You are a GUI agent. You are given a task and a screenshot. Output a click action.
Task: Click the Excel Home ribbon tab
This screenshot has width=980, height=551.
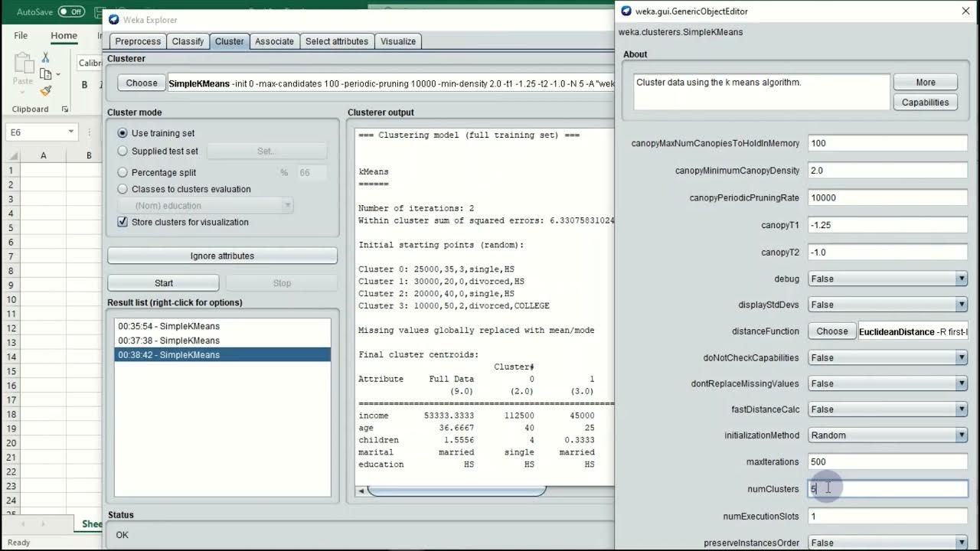pos(64,35)
